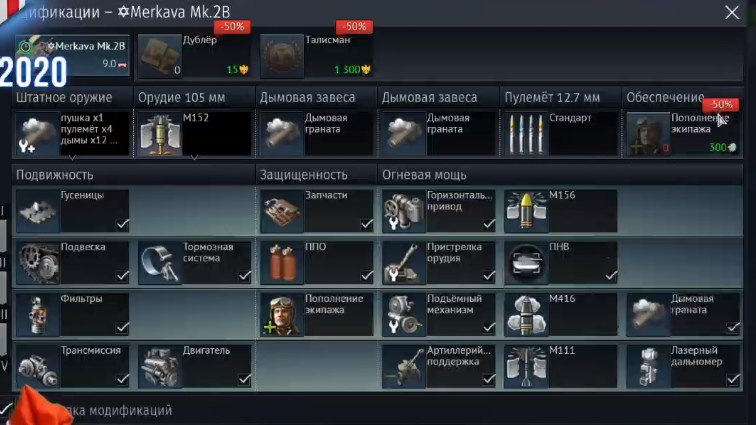Select the Защищенность section header

pos(303,175)
